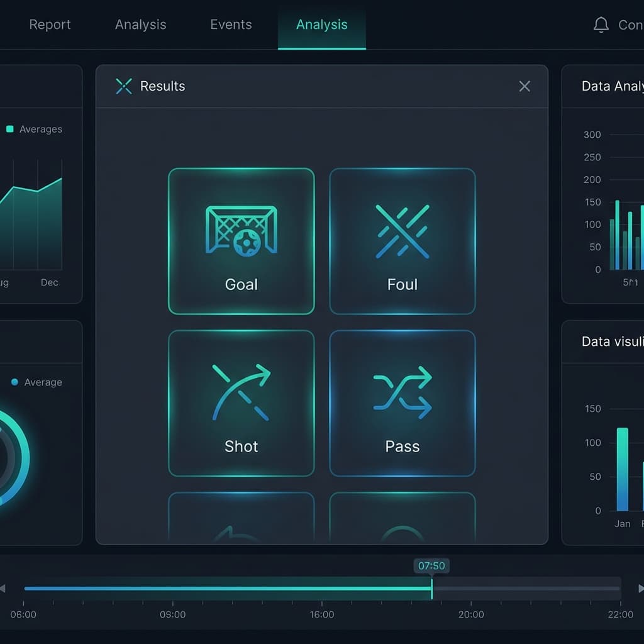
Task: Toggle the Averages legend square
Action: click(x=10, y=129)
